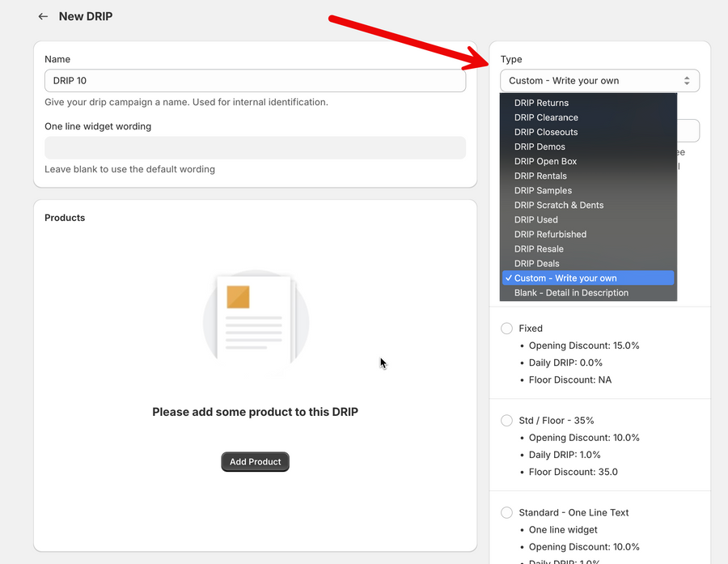Select DRIP Scratch & Dents option
Image resolution: width=728 pixels, height=564 pixels.
[558, 205]
